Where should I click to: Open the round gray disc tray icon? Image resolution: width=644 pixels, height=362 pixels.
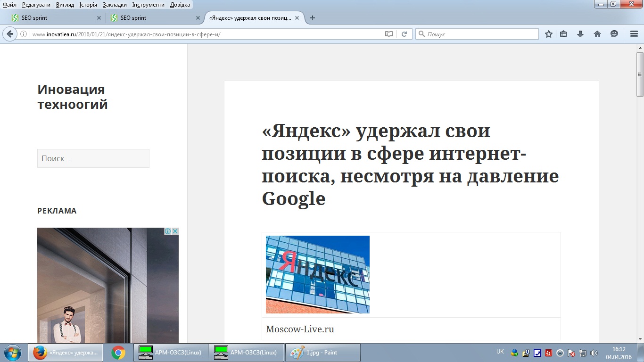[x=560, y=353]
